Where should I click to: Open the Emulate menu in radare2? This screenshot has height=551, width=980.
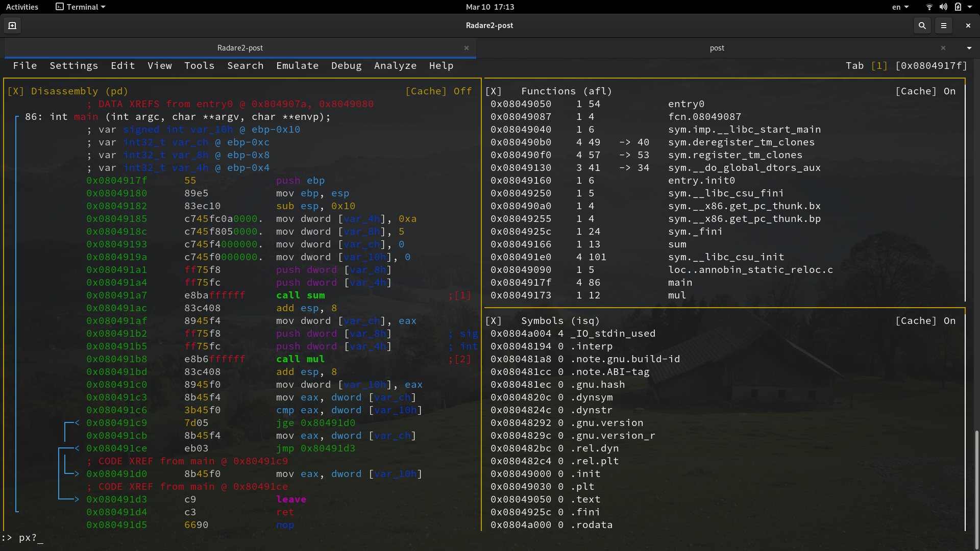[x=297, y=65]
